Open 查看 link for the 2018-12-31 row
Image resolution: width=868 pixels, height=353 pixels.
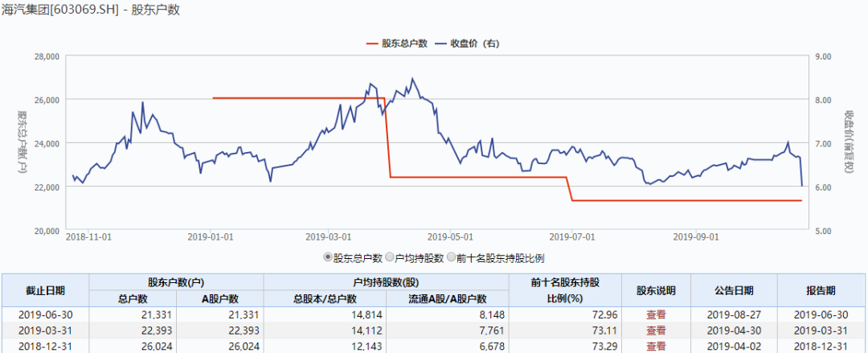click(656, 347)
